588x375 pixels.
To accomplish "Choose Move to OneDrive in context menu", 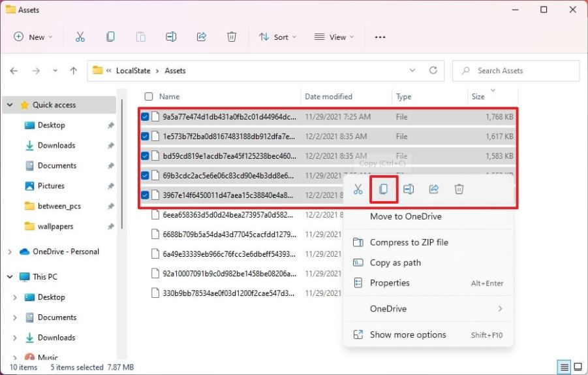I will click(x=429, y=217).
